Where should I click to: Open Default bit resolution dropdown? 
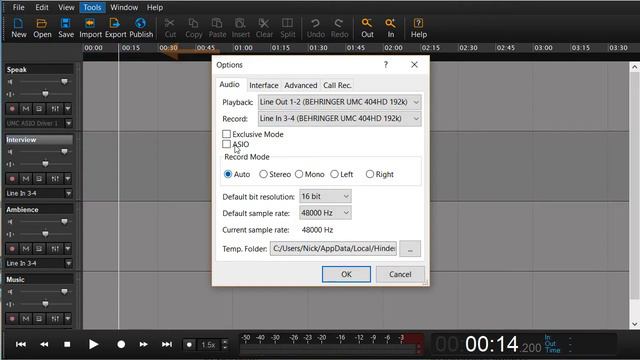tap(325, 196)
